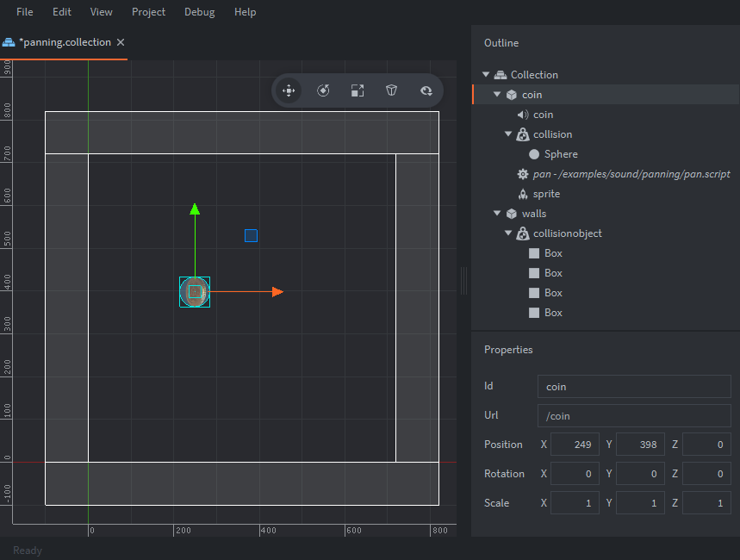This screenshot has height=560, width=740.
Task: Click the sound speaker icon beside coin
Action: tap(522, 115)
